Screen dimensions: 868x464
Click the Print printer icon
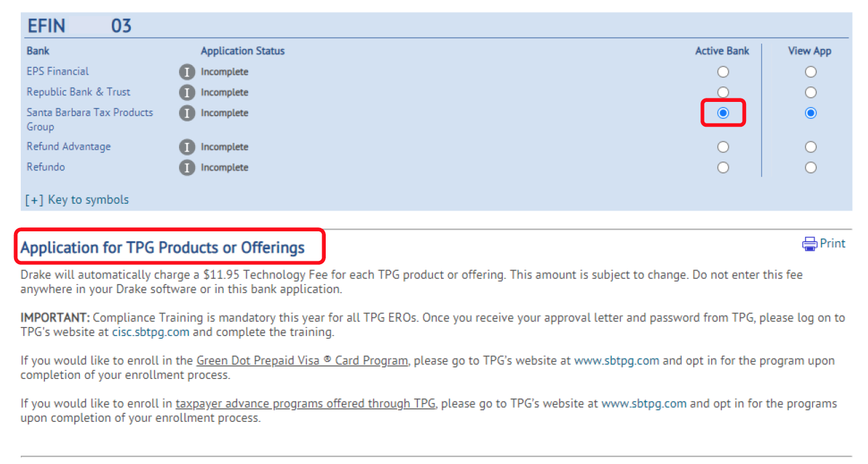(x=810, y=244)
